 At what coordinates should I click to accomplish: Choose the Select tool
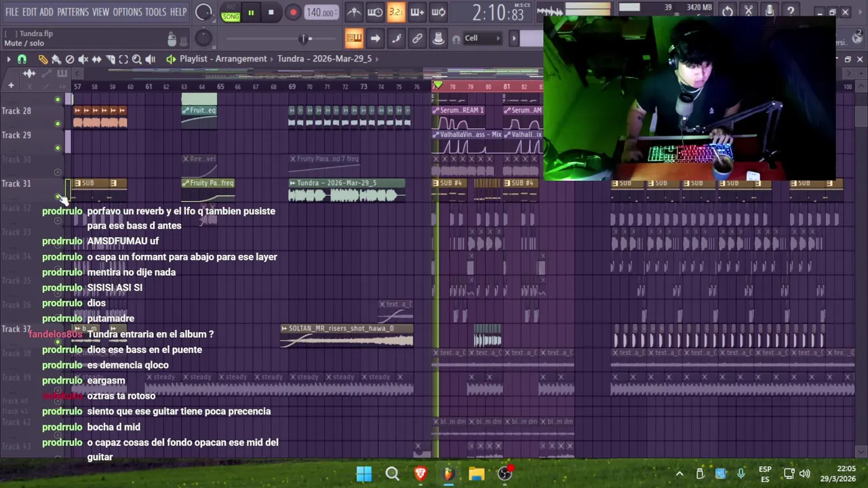[x=123, y=59]
